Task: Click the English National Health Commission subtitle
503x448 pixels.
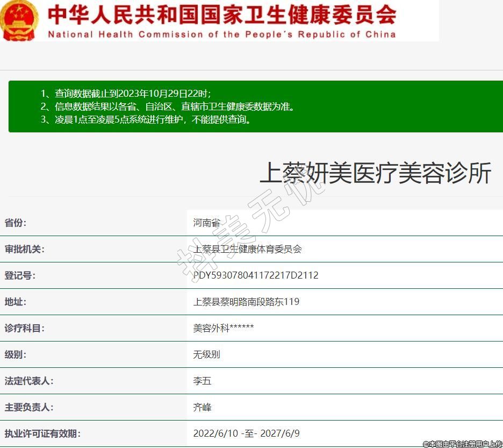Action: click(x=221, y=34)
